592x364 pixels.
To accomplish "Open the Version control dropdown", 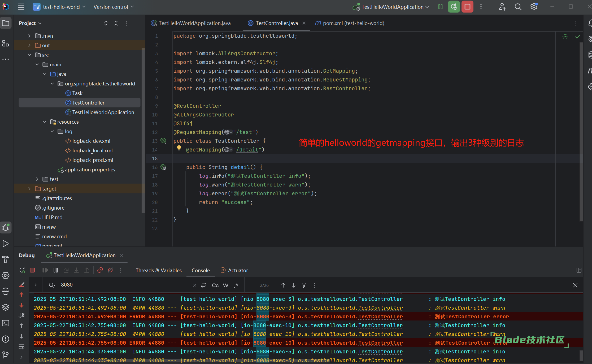I will [x=114, y=7].
